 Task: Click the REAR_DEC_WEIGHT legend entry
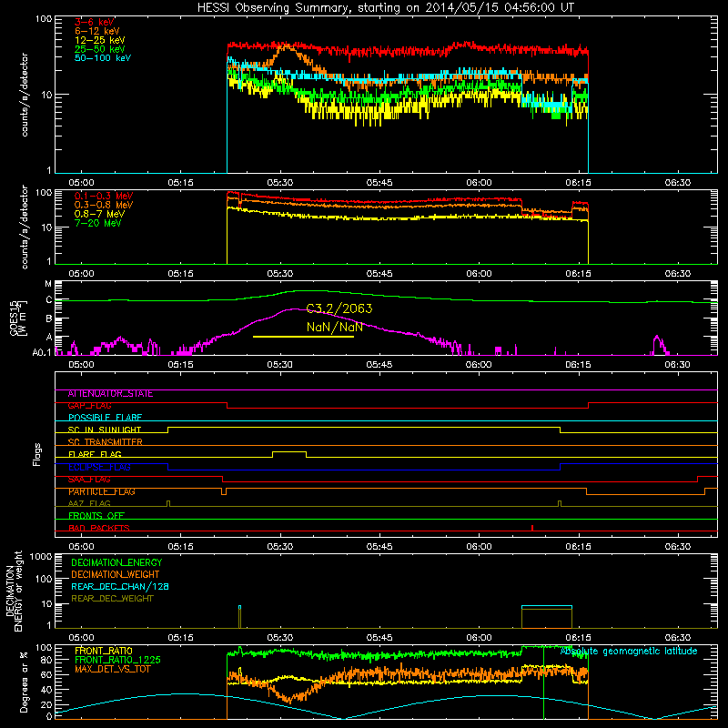point(112,599)
